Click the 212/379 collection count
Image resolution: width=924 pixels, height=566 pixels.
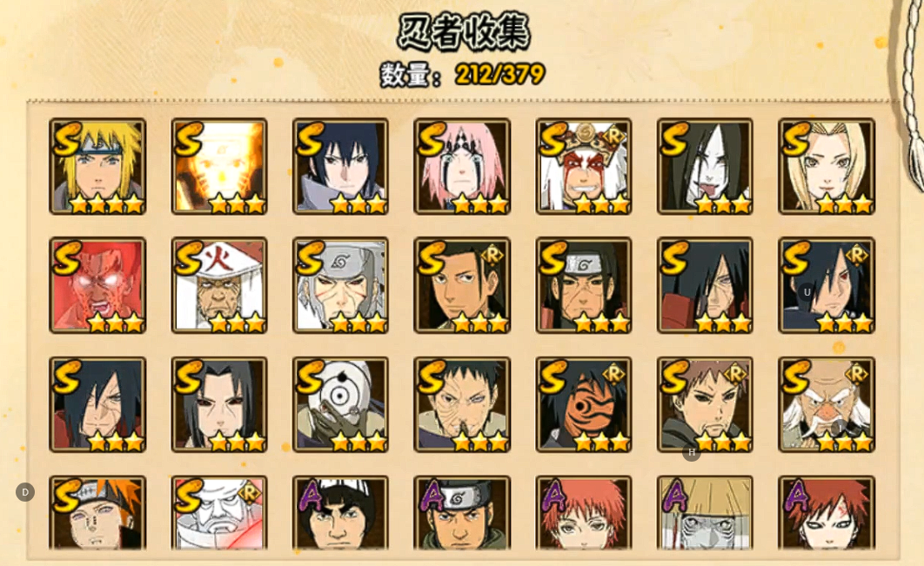(499, 75)
